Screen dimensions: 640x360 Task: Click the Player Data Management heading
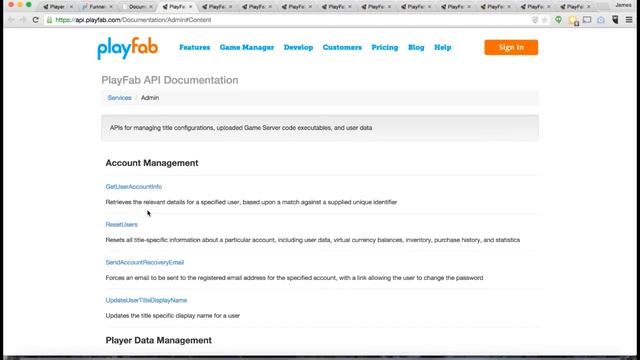(159, 340)
